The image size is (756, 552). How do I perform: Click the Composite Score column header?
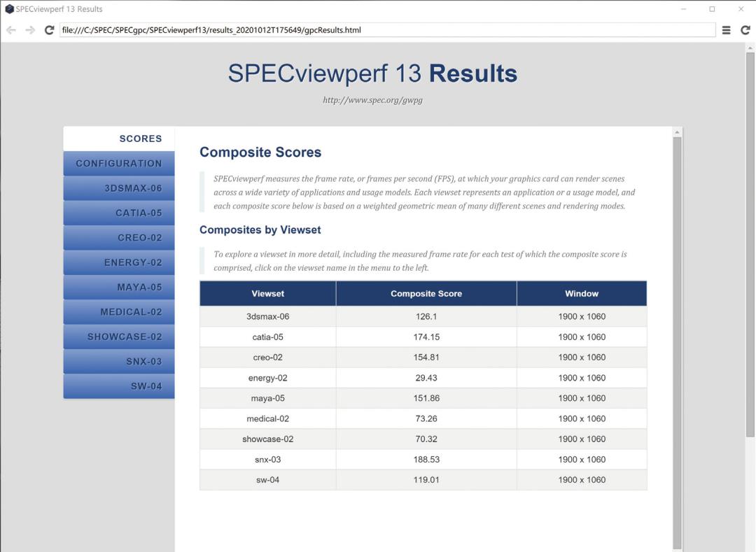[x=426, y=293]
